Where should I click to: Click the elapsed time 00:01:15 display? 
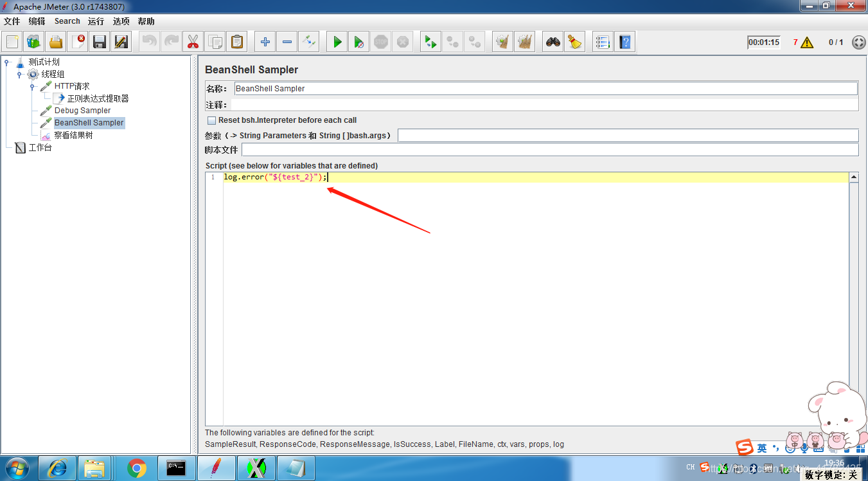pyautogui.click(x=764, y=42)
